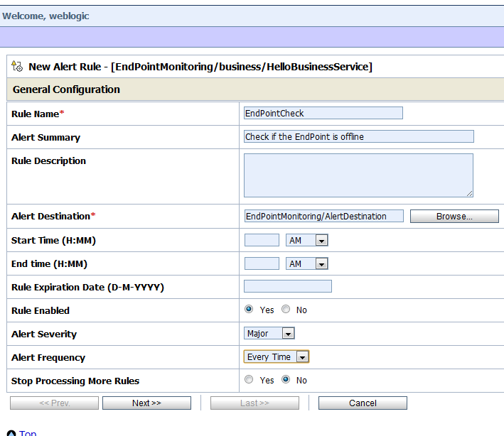Viewport: 504px width, 436px height.
Task: Click the 'End time (H:MM)' label
Action: (49, 264)
